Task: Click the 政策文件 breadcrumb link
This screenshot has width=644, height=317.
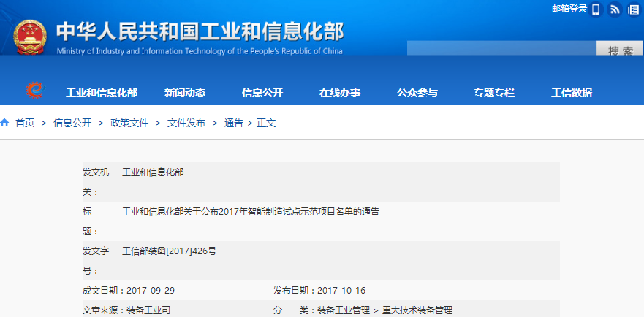Action: point(129,123)
